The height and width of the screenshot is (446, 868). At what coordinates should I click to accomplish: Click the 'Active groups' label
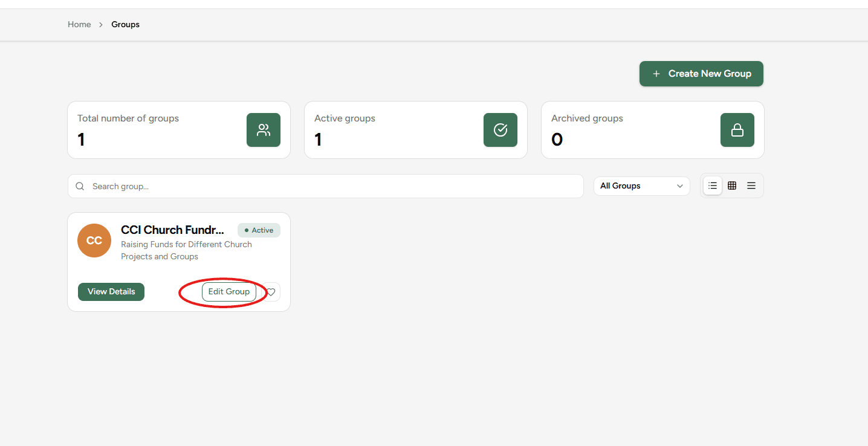tap(345, 118)
